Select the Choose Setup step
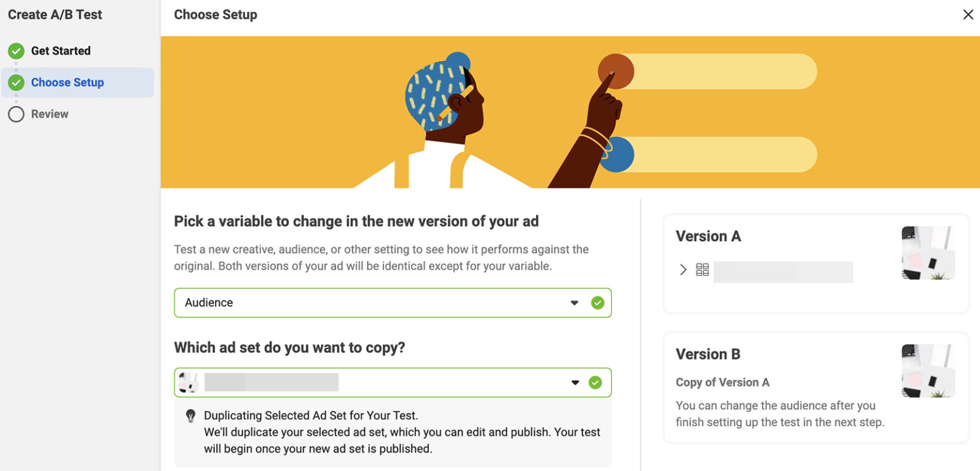980x471 pixels. [66, 82]
